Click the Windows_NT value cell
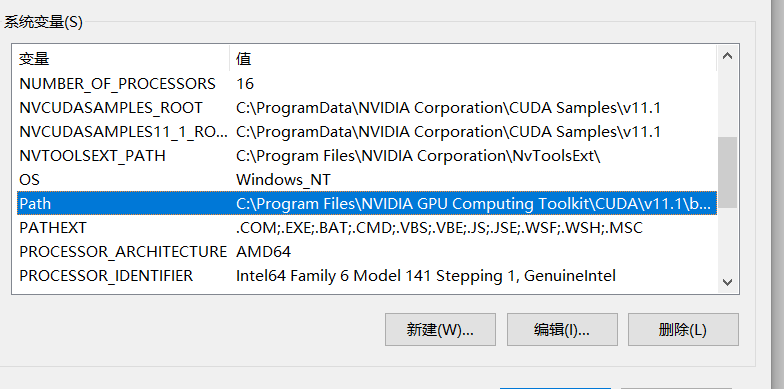Screen dimensions: 784x389 click(283, 180)
